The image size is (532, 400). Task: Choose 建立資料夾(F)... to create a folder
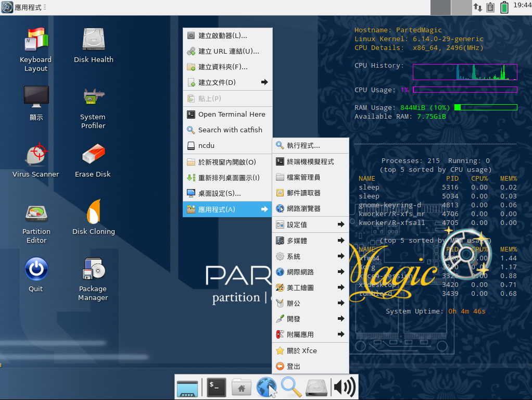(x=227, y=67)
